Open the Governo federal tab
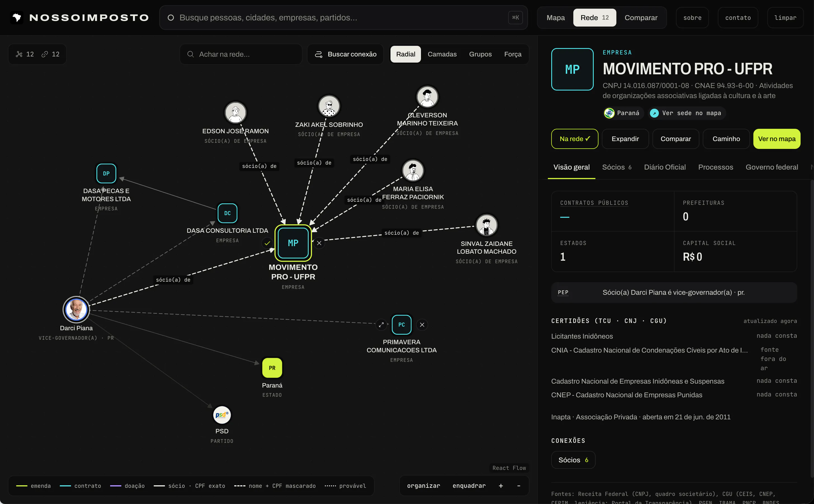Image resolution: width=814 pixels, height=504 pixels. pos(772,167)
